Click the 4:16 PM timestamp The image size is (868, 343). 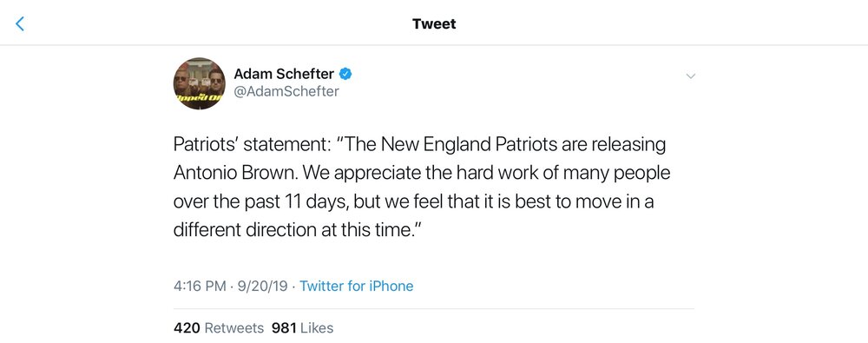point(200,286)
